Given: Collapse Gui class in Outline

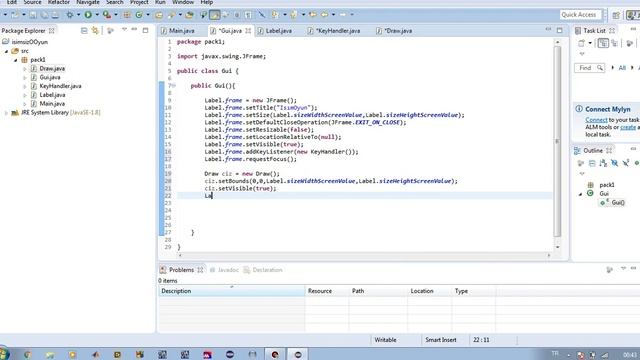Looking at the screenshot, I should pos(580,194).
